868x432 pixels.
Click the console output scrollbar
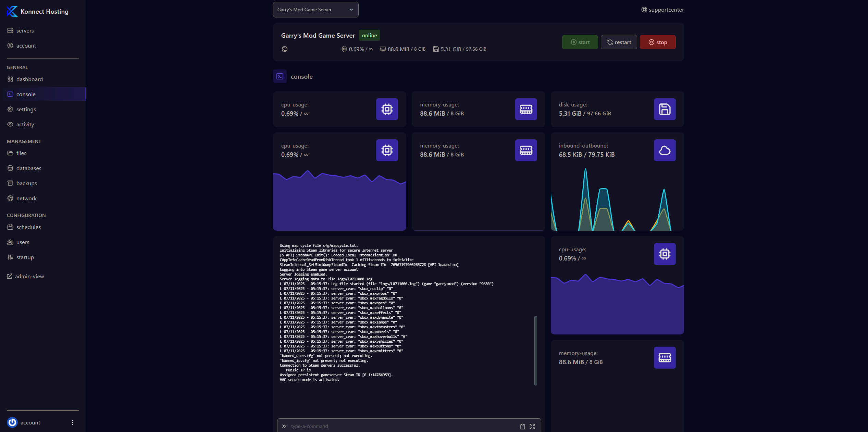pos(536,351)
